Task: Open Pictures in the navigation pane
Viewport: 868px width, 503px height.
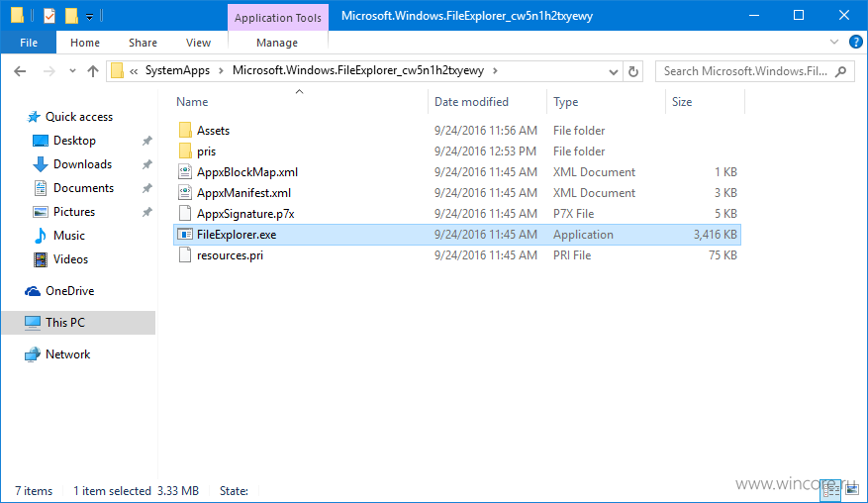Action: pyautogui.click(x=73, y=212)
